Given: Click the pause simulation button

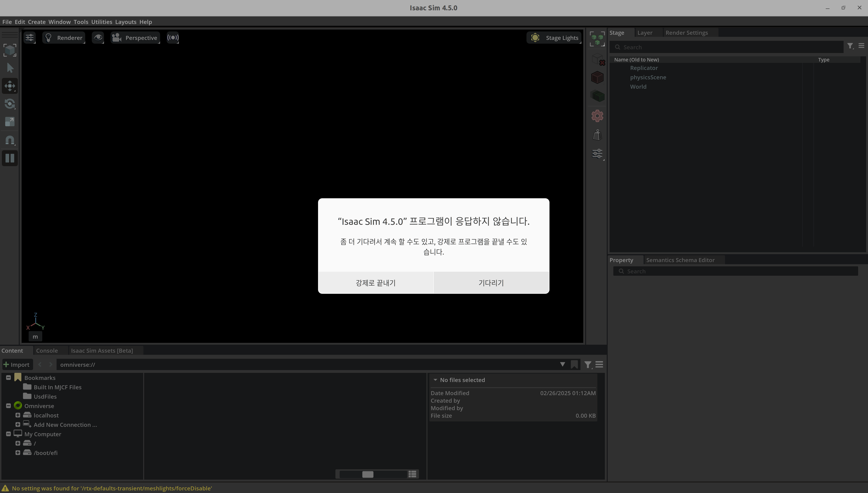Looking at the screenshot, I should click(10, 158).
